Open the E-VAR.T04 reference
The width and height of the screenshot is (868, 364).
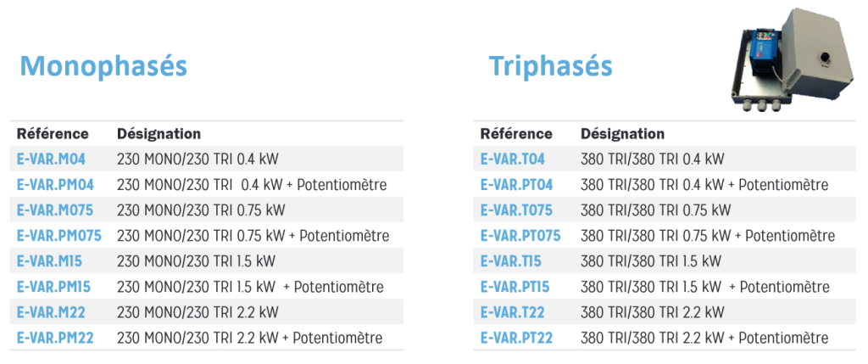[x=513, y=159]
